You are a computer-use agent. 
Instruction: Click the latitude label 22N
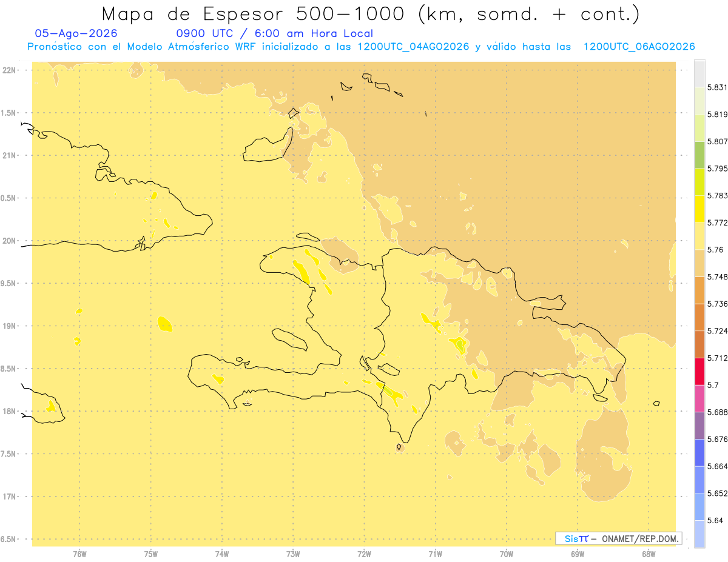coord(9,70)
